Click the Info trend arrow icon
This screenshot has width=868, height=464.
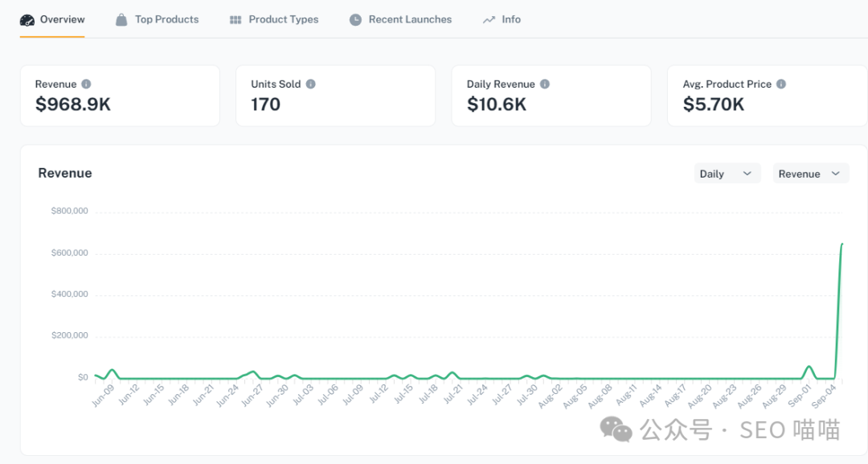pyautogui.click(x=489, y=19)
